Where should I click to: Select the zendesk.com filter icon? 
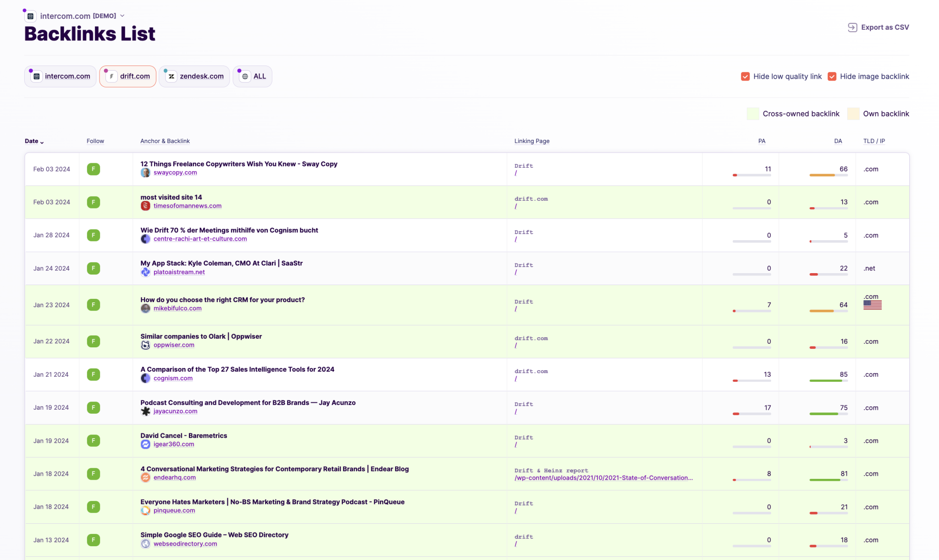(x=171, y=76)
